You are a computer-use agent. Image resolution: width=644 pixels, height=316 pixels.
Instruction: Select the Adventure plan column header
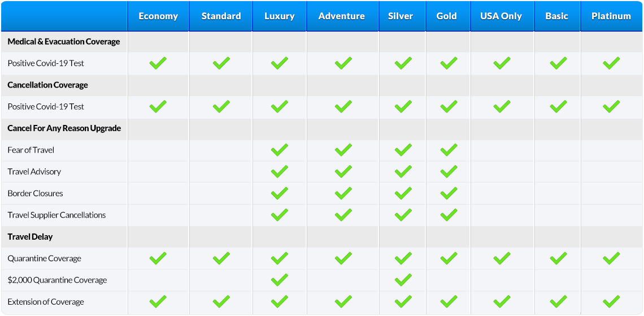point(342,16)
